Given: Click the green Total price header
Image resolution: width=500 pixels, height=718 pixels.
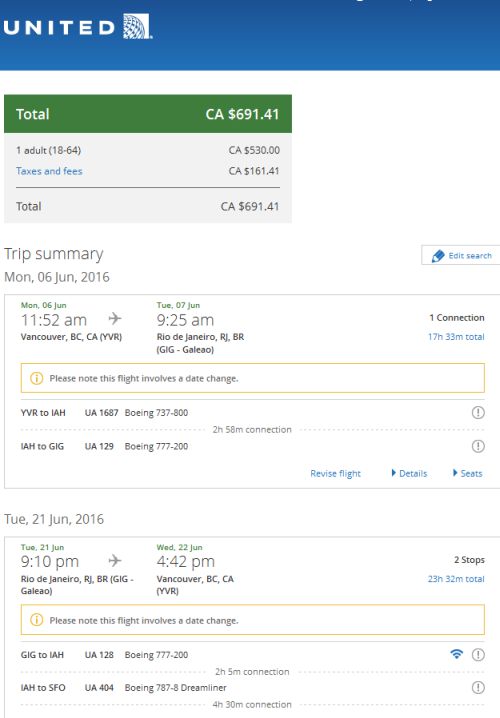Looking at the screenshot, I should [148, 114].
